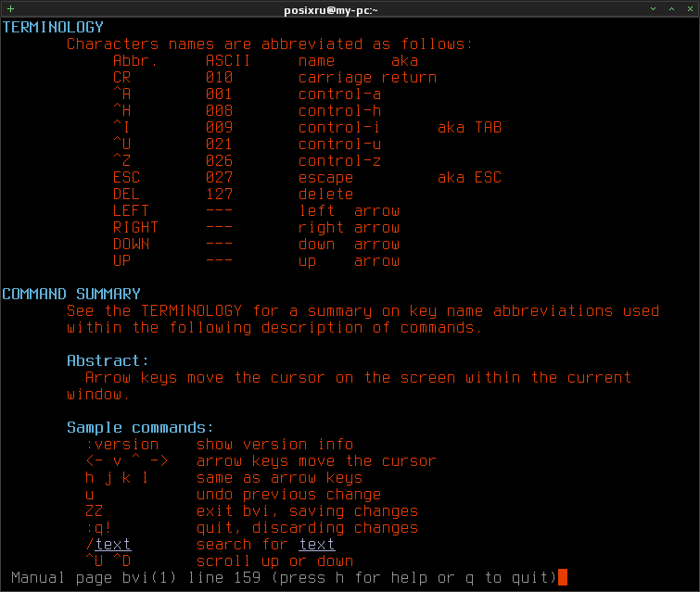
Task: Click the '^A' abbreviation
Action: 121,94
